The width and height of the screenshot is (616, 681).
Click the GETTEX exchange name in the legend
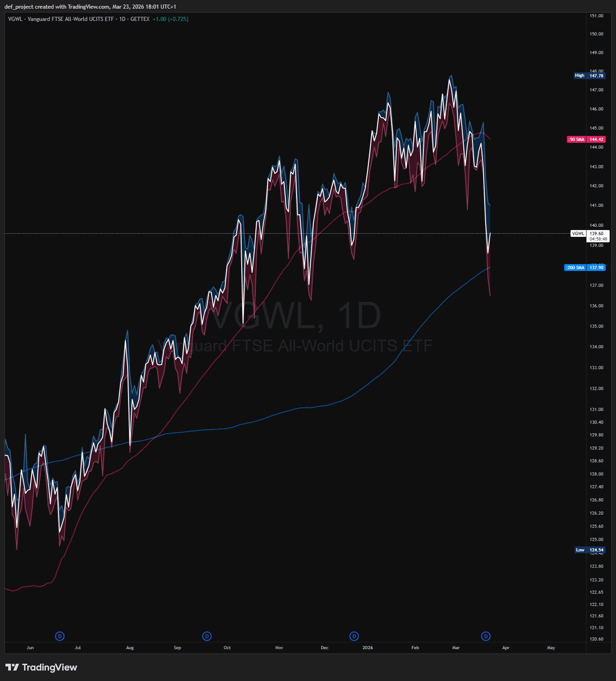pos(140,19)
